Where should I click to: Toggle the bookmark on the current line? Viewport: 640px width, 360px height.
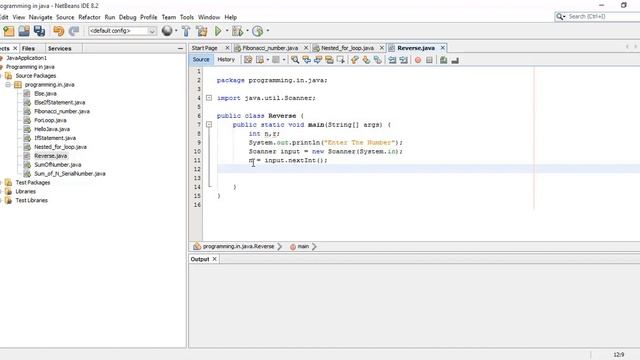[x=378, y=60]
